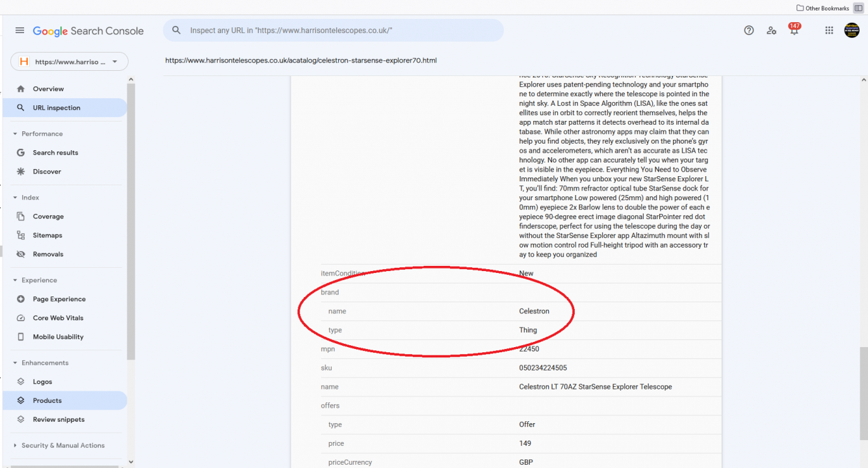Open the Search results report
The width and height of the screenshot is (868, 468).
coord(55,153)
